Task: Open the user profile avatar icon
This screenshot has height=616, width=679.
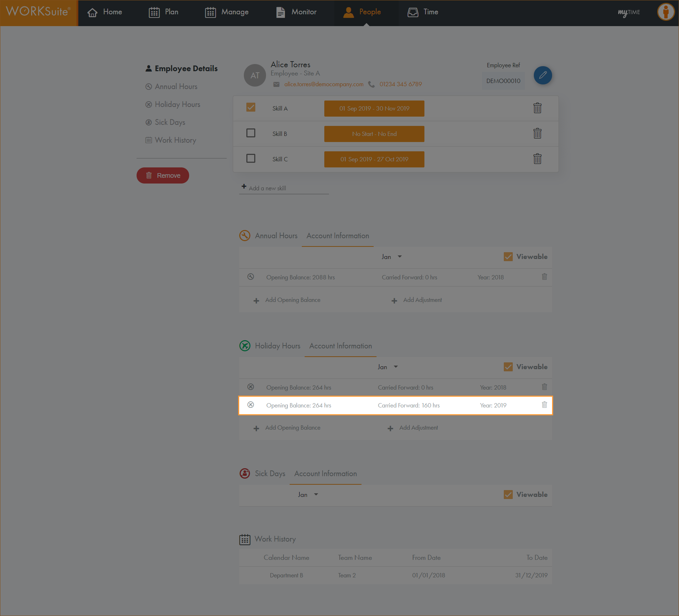Action: 665,12
